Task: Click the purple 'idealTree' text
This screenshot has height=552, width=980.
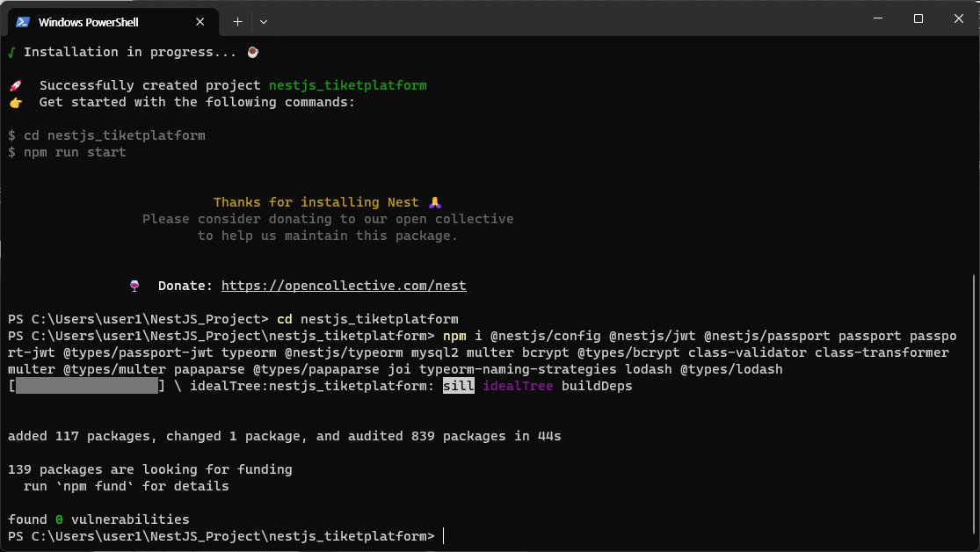Action: (x=518, y=386)
